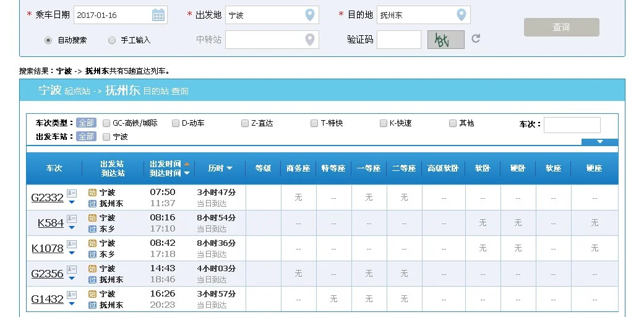The width and height of the screenshot is (644, 317).
Task: Open train K1078 link
Action: click(47, 249)
